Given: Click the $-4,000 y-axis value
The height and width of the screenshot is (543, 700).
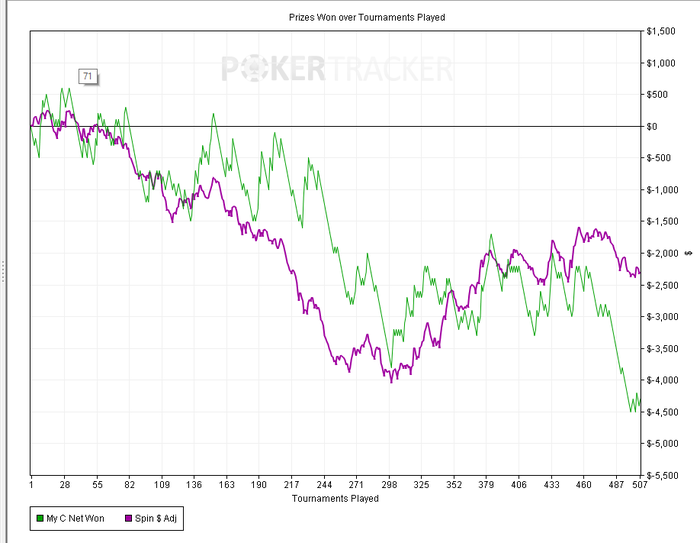Looking at the screenshot, I should (662, 380).
